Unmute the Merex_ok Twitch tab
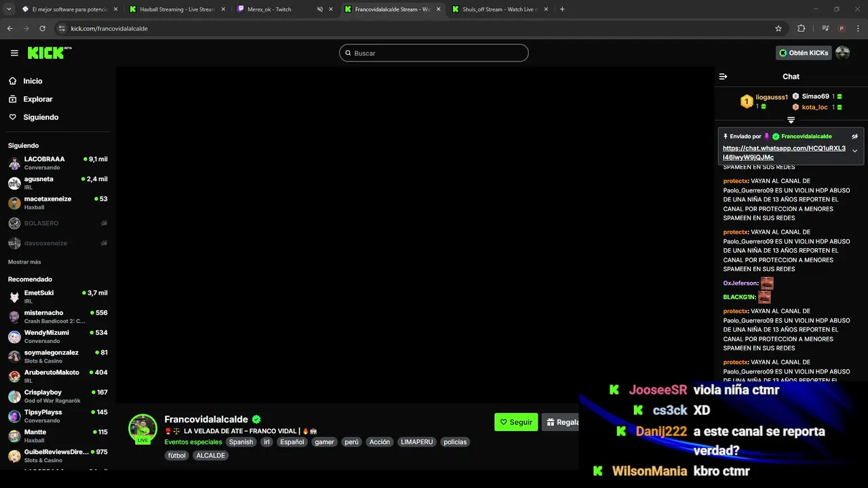 click(x=320, y=9)
